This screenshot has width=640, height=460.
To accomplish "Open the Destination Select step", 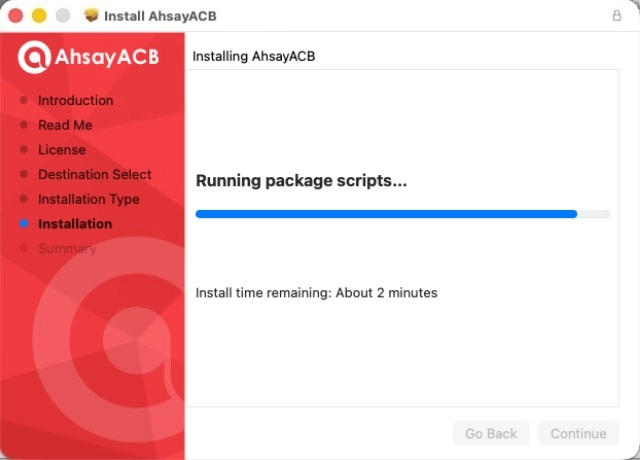I will [x=95, y=175].
